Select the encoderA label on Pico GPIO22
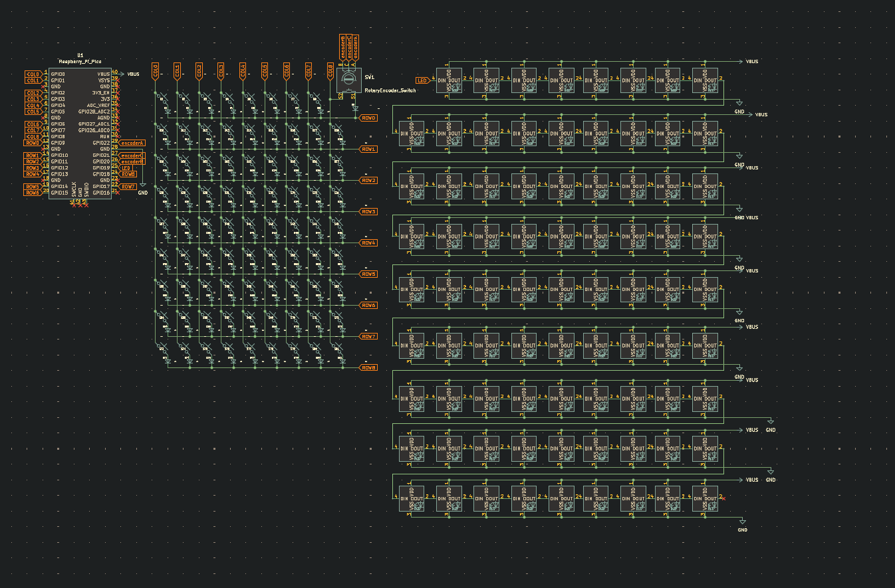This screenshot has height=588, width=895. (x=133, y=143)
